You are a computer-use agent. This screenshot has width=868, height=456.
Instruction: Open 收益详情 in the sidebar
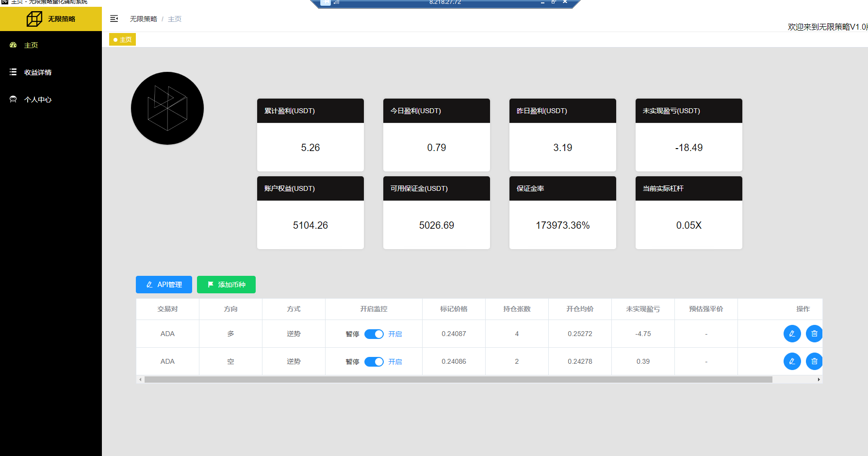51,72
